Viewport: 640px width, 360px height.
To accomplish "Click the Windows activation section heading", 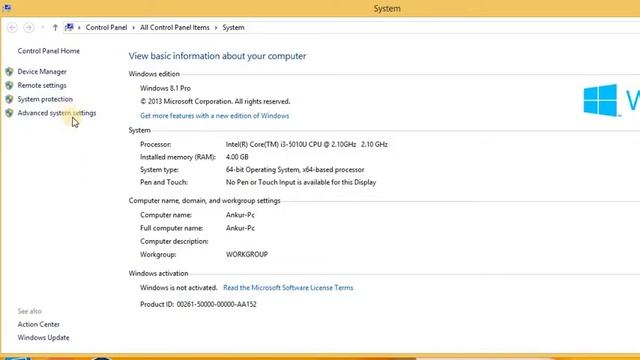I will 158,273.
